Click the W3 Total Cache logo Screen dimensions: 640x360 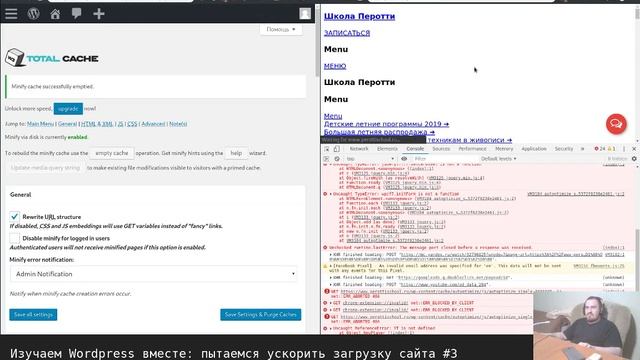click(x=52, y=58)
